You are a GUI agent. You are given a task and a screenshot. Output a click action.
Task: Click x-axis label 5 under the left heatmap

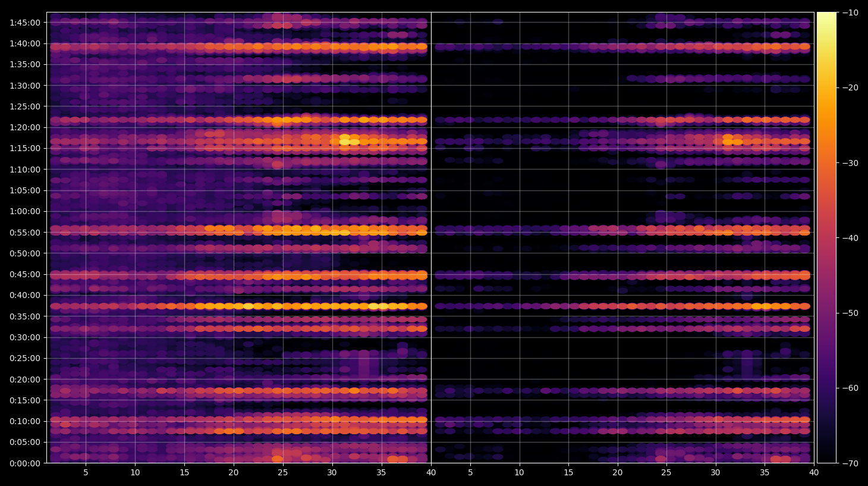86,473
